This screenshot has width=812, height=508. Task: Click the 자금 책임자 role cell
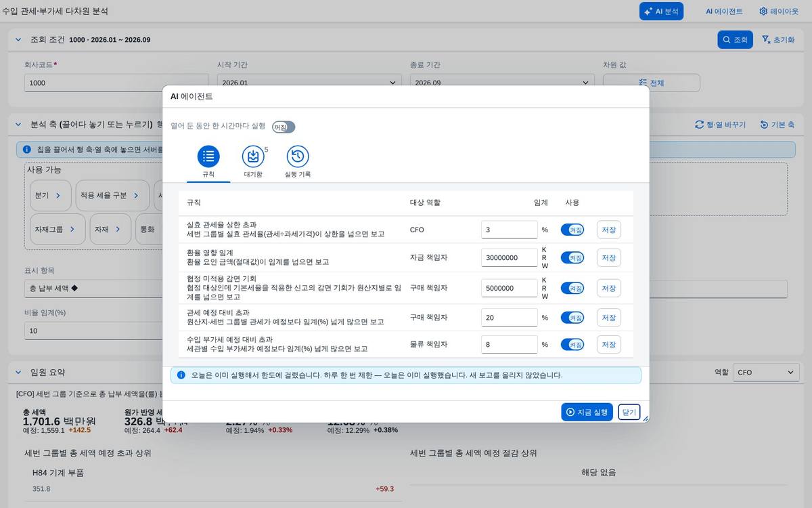(x=428, y=257)
